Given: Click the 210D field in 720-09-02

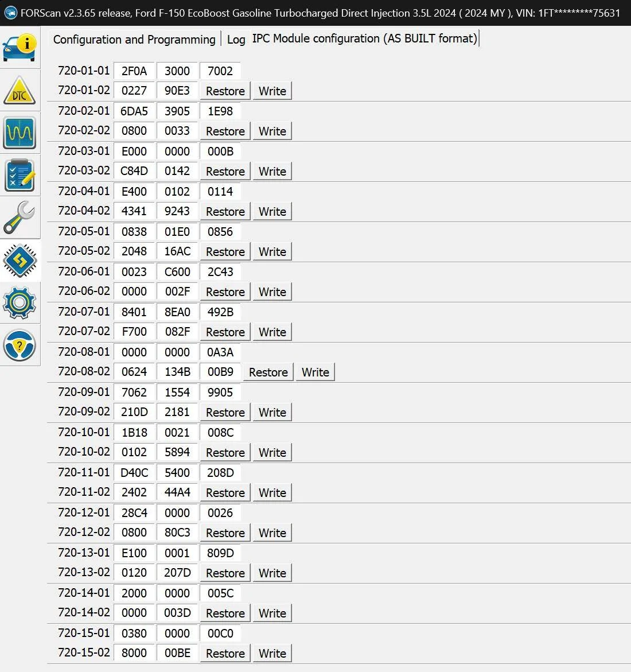Looking at the screenshot, I should tap(134, 412).
